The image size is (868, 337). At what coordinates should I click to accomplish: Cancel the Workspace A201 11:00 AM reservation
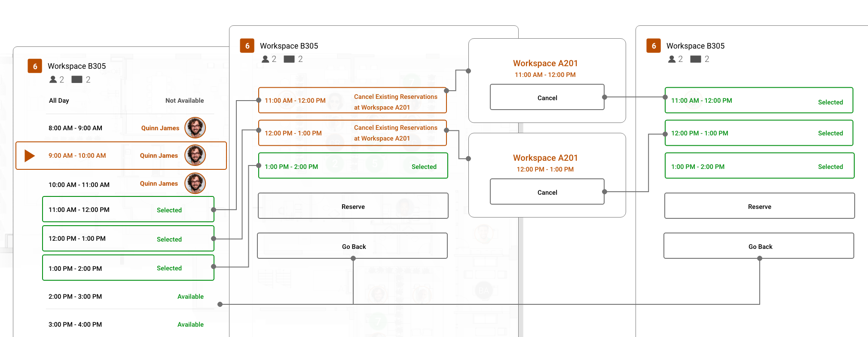pos(547,98)
